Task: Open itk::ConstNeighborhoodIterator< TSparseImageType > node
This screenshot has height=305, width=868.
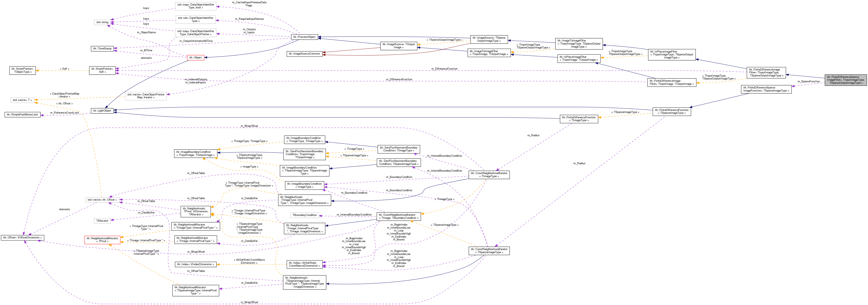Action: (489, 251)
